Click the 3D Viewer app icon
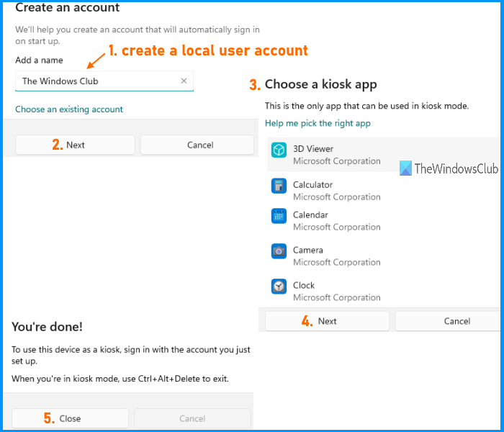This screenshot has width=504, height=432. 279,150
